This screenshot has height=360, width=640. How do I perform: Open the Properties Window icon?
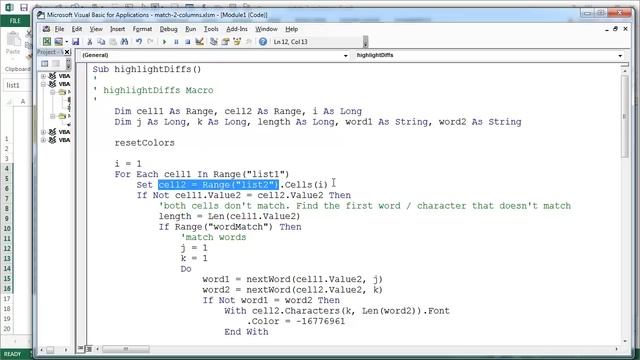pyautogui.click(x=225, y=42)
